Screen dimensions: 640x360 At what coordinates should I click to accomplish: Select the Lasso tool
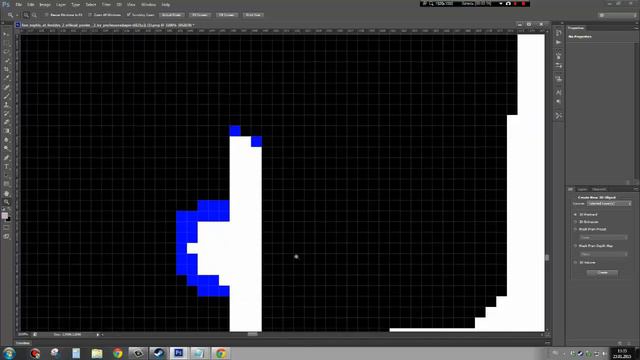(x=6, y=52)
